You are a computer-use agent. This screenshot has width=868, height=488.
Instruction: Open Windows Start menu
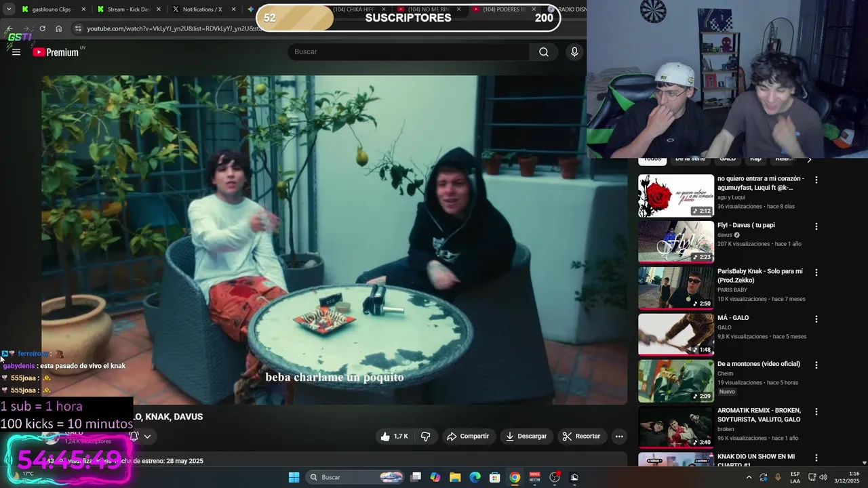coord(294,477)
